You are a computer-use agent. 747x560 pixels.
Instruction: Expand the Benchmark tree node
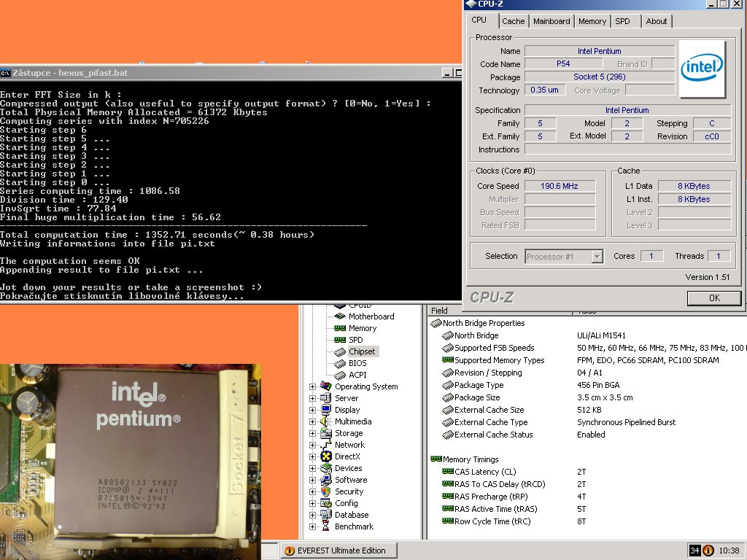(312, 526)
